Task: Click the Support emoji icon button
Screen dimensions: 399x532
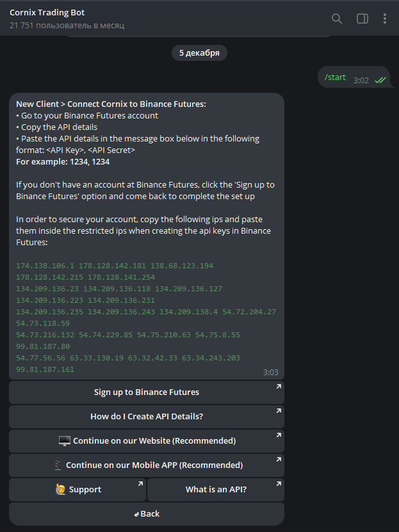Action: (x=61, y=490)
